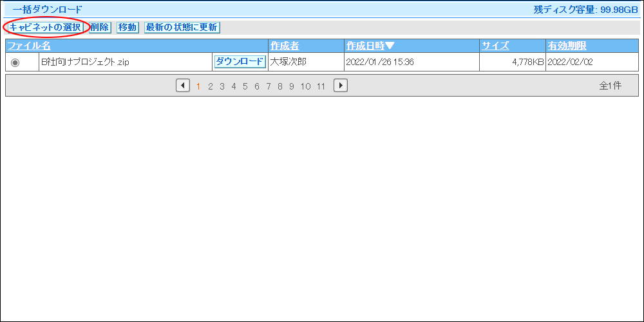
Task: Sort by the 作成日時 column header
Action: pos(370,46)
